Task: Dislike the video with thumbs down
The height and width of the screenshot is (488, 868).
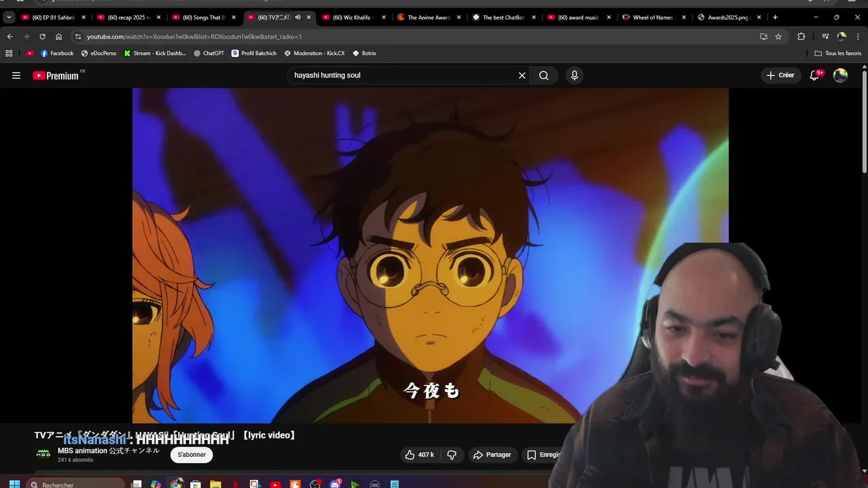Action: pos(452,455)
